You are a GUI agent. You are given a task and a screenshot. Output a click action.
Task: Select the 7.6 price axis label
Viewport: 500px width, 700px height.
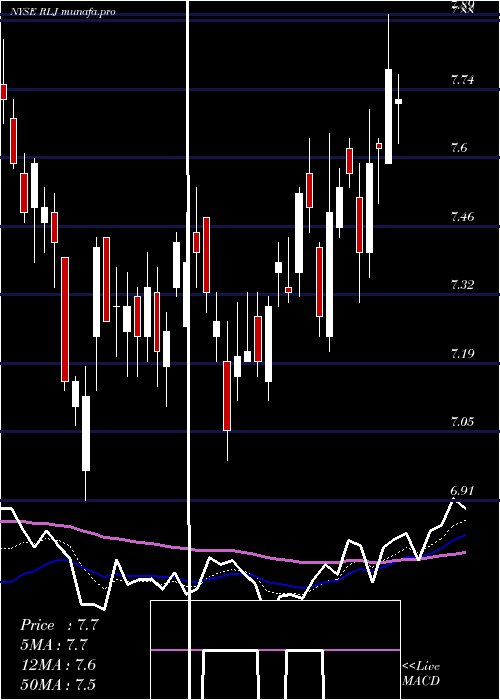tap(460, 148)
